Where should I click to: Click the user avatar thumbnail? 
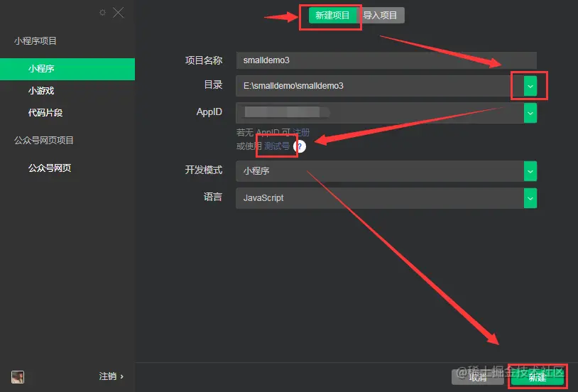[18, 377]
